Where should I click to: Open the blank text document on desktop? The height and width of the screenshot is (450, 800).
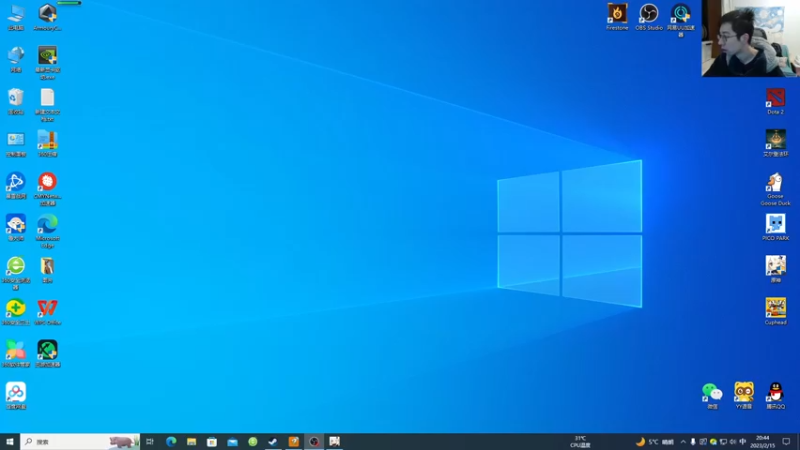click(x=47, y=105)
